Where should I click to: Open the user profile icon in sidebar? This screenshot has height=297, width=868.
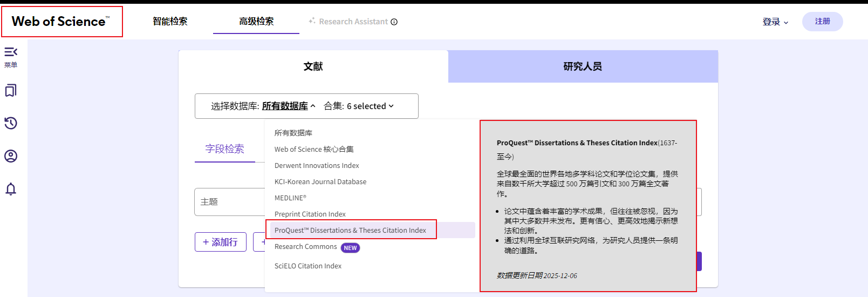coord(11,156)
